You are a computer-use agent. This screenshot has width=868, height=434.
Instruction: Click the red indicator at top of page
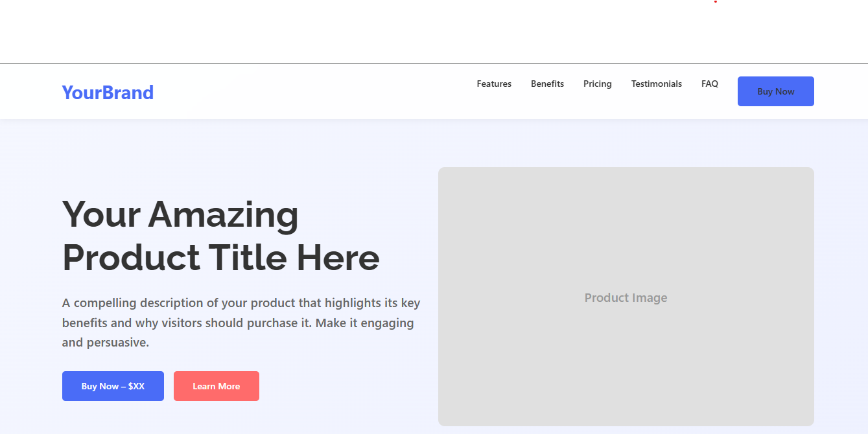(716, 3)
